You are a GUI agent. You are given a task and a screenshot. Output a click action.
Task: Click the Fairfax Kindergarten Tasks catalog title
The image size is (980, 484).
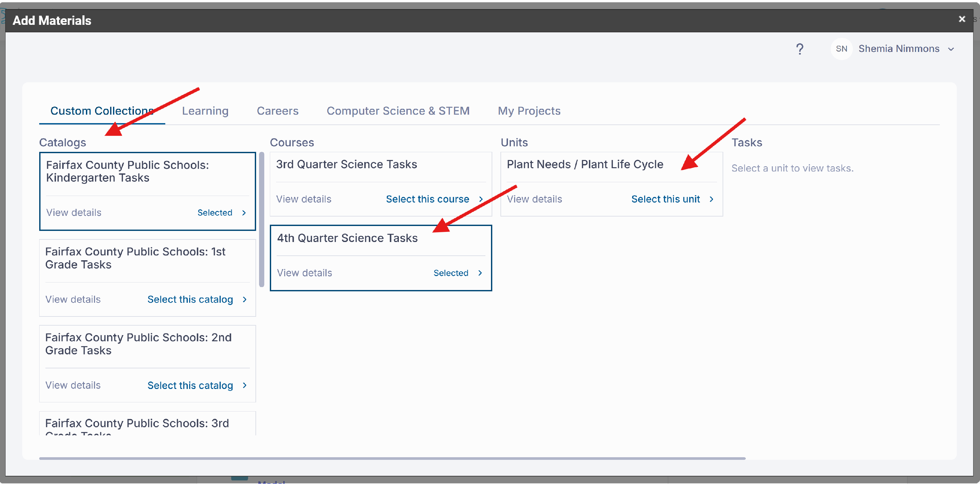click(127, 171)
